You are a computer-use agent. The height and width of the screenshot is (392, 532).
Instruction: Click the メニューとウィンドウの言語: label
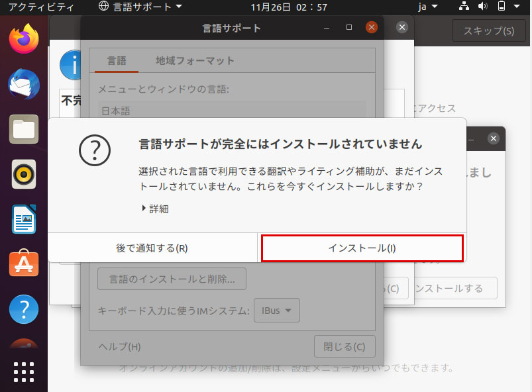tap(164, 89)
